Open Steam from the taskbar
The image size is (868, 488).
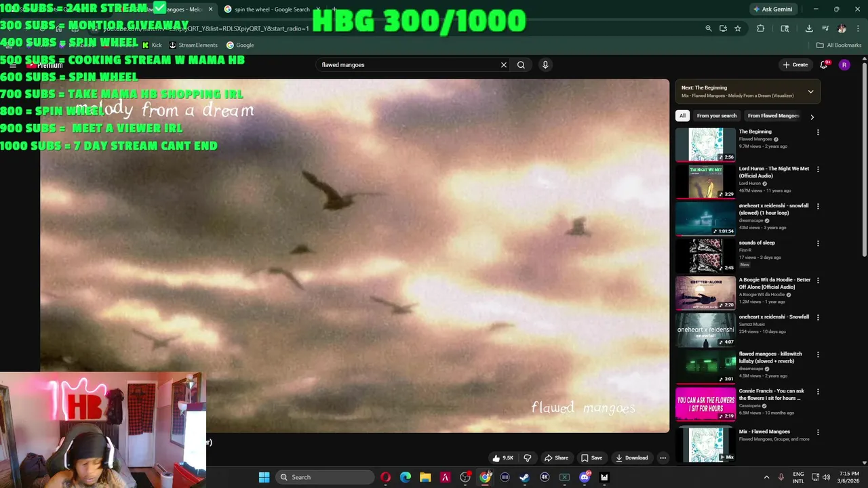tap(524, 477)
